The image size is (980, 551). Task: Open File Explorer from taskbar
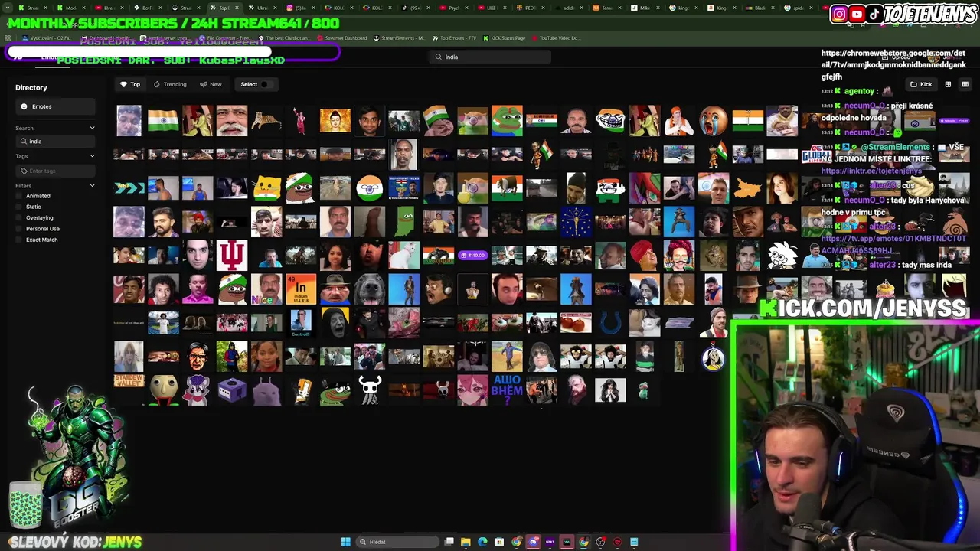465,542
